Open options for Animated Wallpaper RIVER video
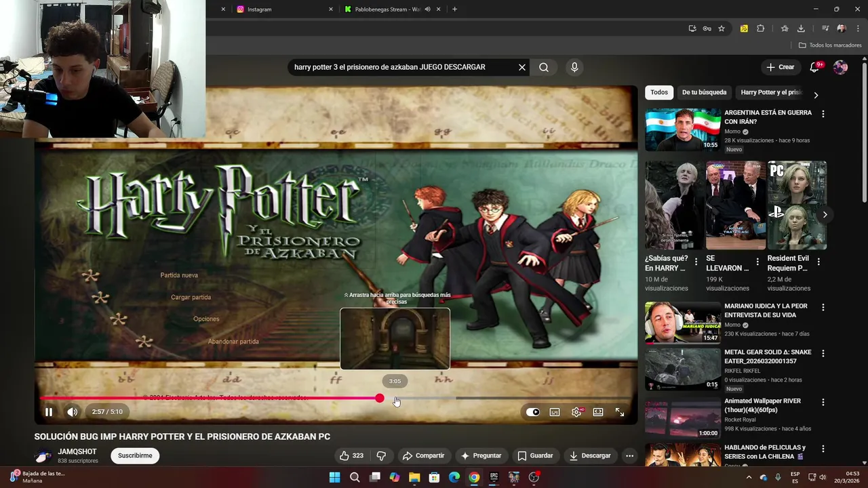868x488 pixels. click(823, 402)
